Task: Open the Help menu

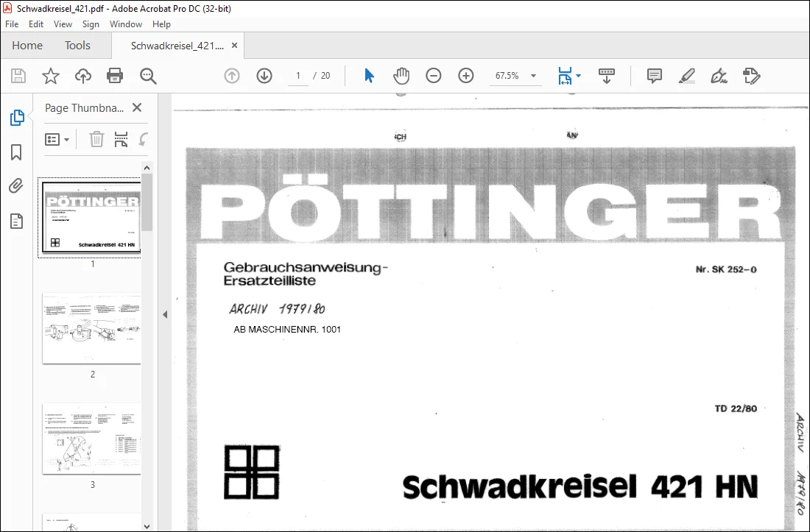Action: point(161,24)
